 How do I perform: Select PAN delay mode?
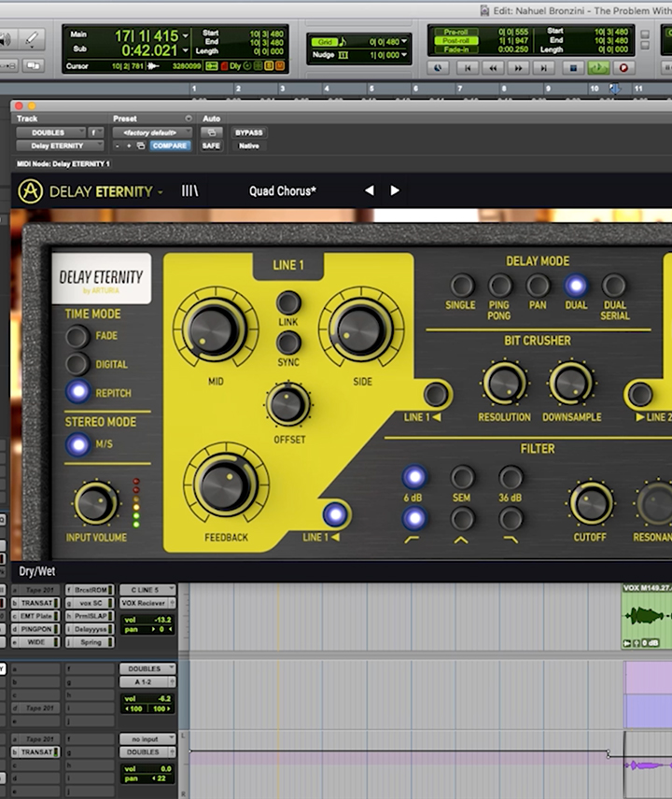538,286
